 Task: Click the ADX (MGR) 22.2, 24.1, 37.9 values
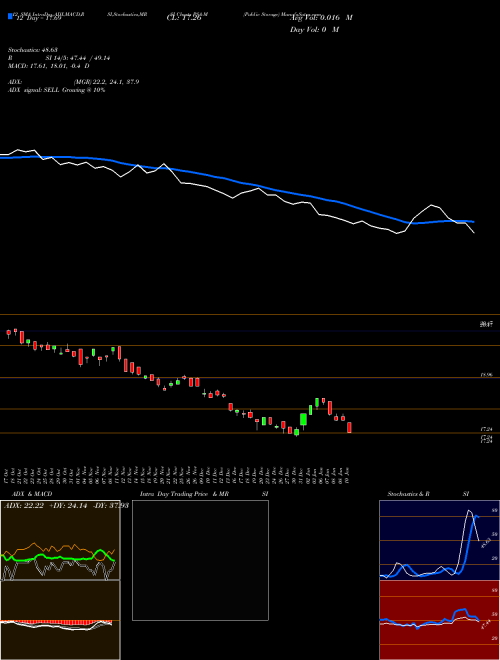pos(106,82)
